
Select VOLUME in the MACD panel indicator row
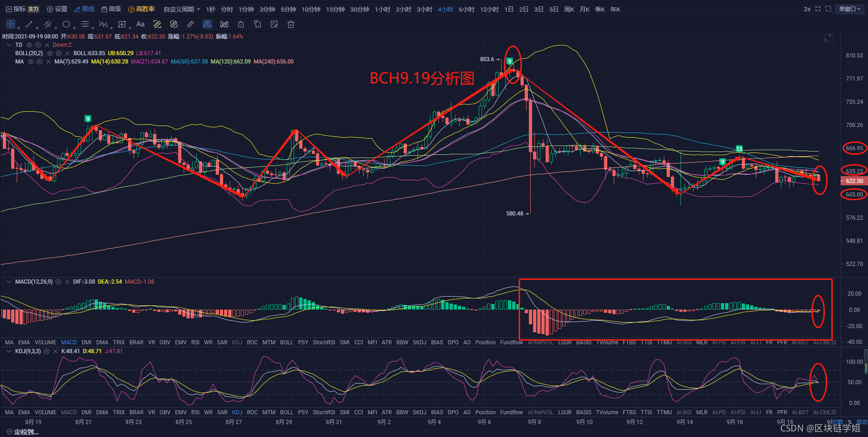[45, 342]
